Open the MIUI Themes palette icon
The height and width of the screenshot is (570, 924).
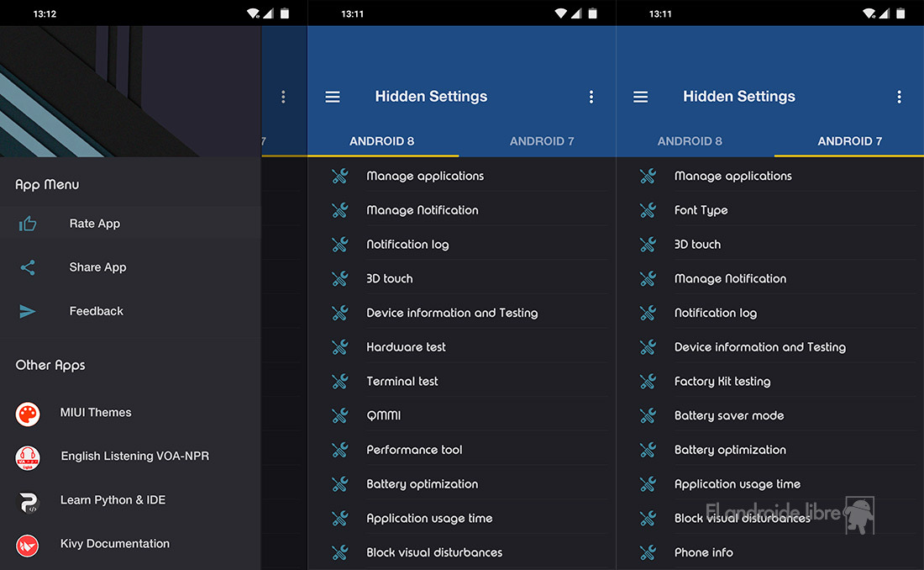28,414
